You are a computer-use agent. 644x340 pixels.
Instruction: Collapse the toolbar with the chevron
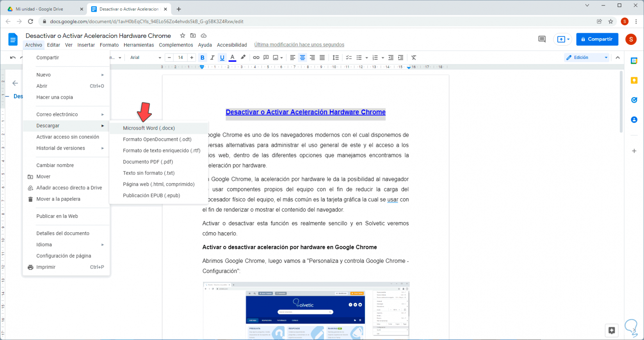click(x=618, y=58)
